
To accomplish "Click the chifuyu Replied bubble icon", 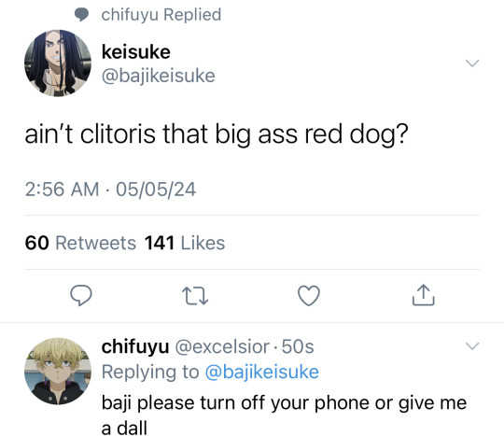I will click(81, 15).
